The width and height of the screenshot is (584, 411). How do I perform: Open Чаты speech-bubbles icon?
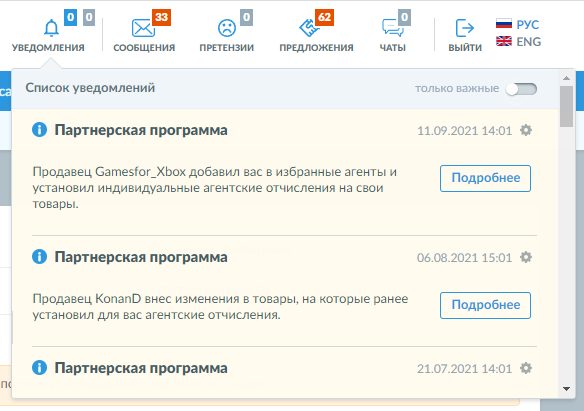tap(393, 28)
